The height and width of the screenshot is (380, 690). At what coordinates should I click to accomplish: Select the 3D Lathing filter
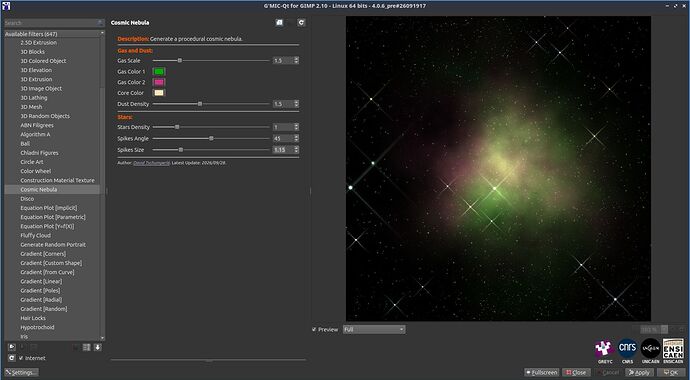[x=33, y=98]
